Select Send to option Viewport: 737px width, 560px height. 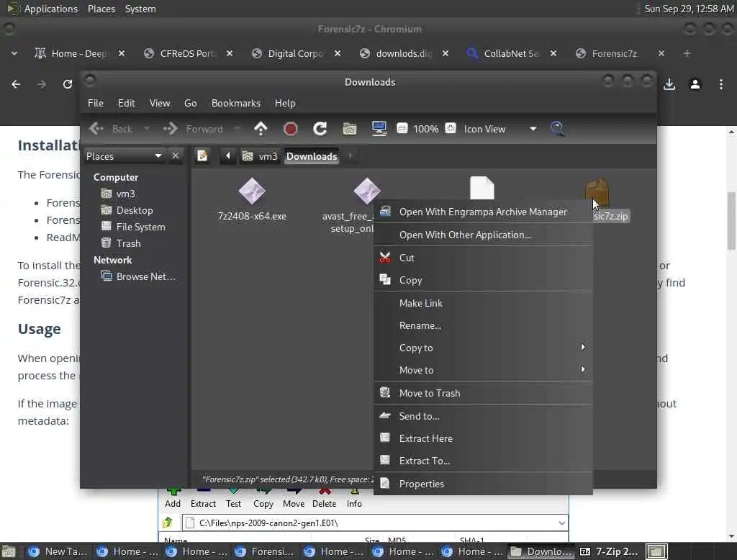coord(483,416)
